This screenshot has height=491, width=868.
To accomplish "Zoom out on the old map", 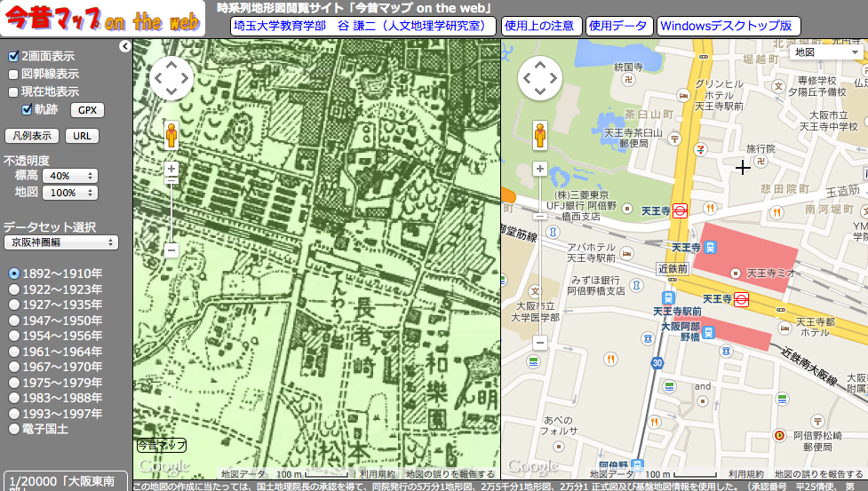I will click(171, 250).
